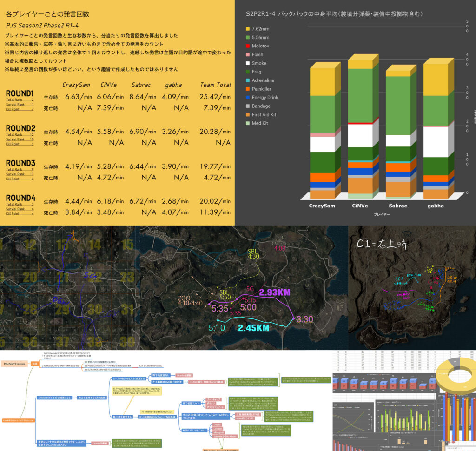476x451 pixels.
Task: Select the PJSS5DAY3 Sanhok root node
Action: tap(14, 364)
